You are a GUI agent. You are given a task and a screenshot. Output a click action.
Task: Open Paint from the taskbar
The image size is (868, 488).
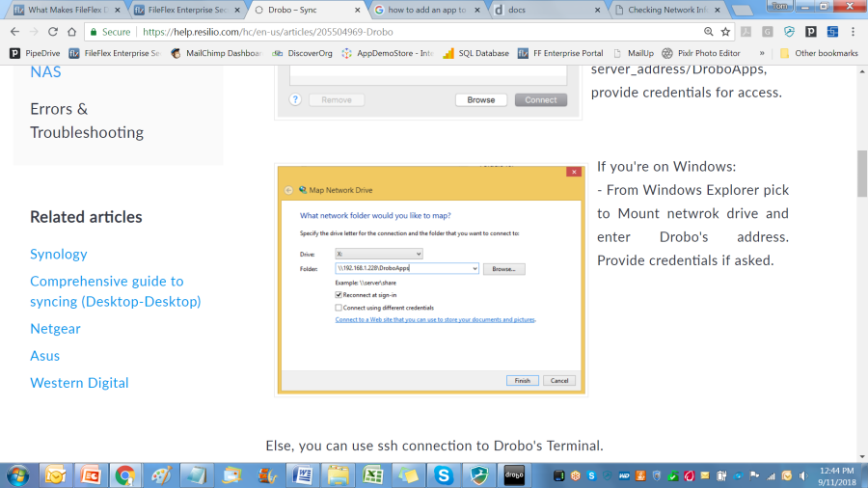pyautogui.click(x=161, y=475)
